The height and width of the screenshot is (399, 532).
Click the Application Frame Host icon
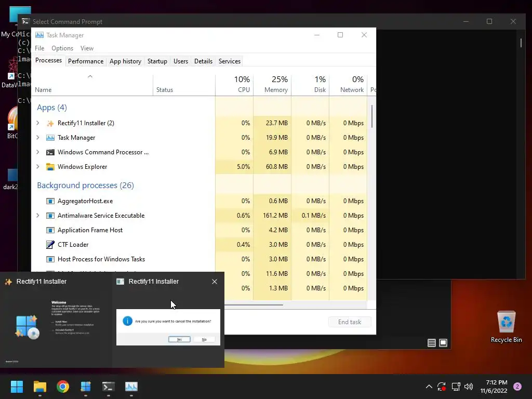click(x=50, y=230)
